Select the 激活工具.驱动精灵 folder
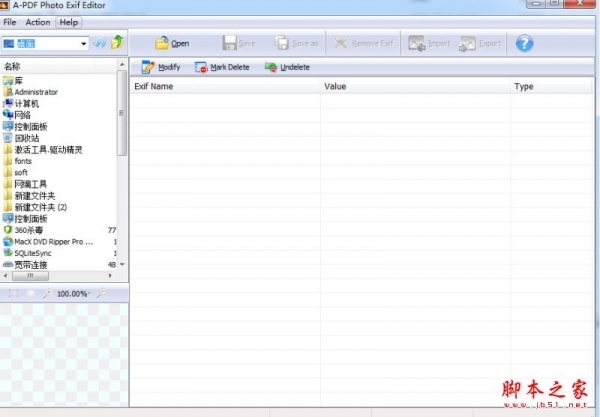This screenshot has height=417, width=600. [x=48, y=150]
